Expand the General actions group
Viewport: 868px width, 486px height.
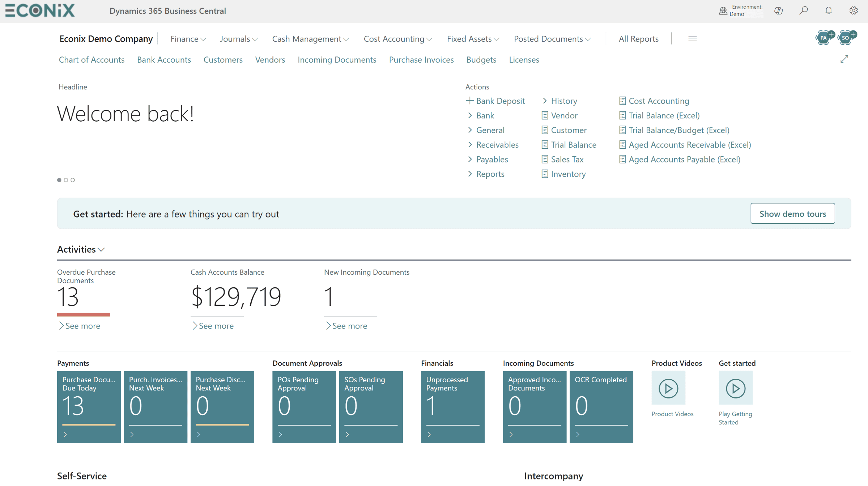(486, 130)
